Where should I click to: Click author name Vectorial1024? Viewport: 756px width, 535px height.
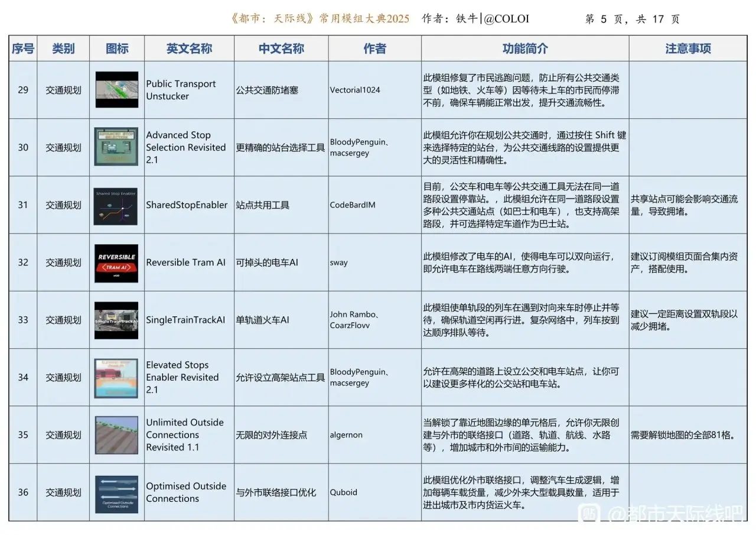point(355,90)
